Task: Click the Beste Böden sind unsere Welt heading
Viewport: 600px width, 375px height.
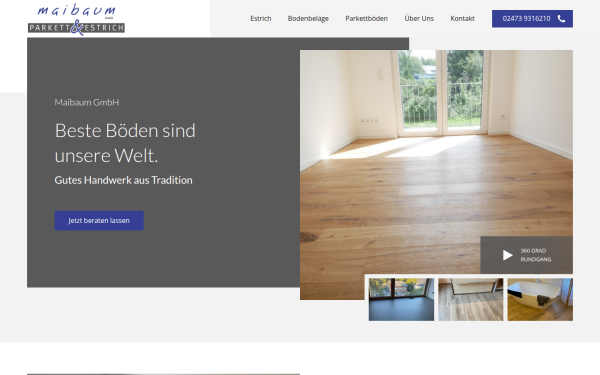Action: click(125, 143)
